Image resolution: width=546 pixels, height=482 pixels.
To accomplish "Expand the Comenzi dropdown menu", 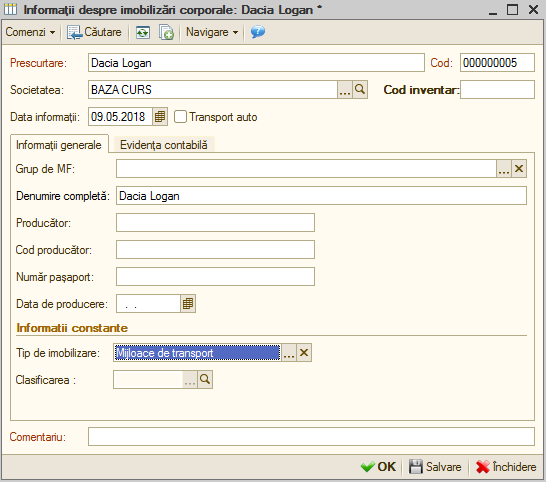I will (x=30, y=32).
